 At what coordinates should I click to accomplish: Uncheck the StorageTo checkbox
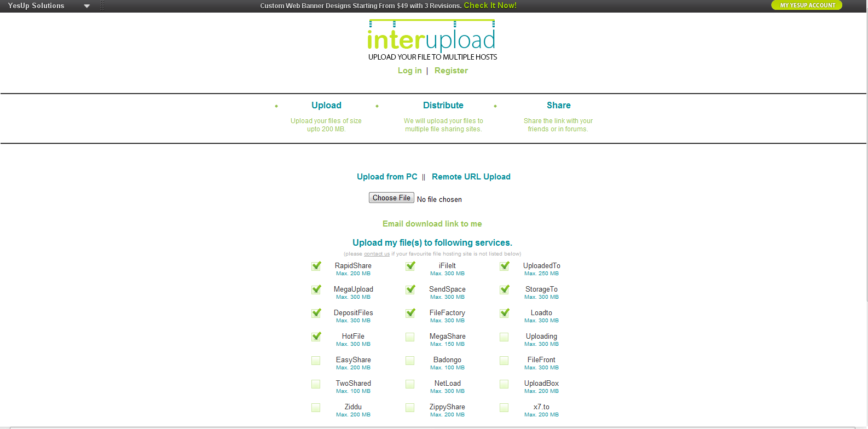coord(504,289)
